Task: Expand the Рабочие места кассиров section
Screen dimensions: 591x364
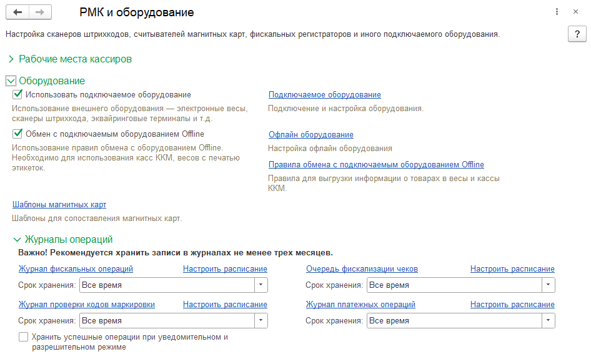Action: pos(11,59)
